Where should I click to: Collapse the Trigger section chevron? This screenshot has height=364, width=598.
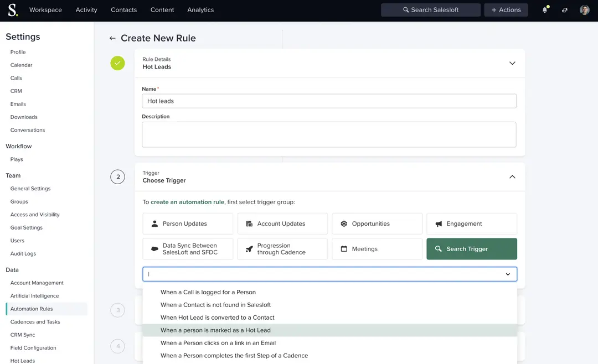512,177
